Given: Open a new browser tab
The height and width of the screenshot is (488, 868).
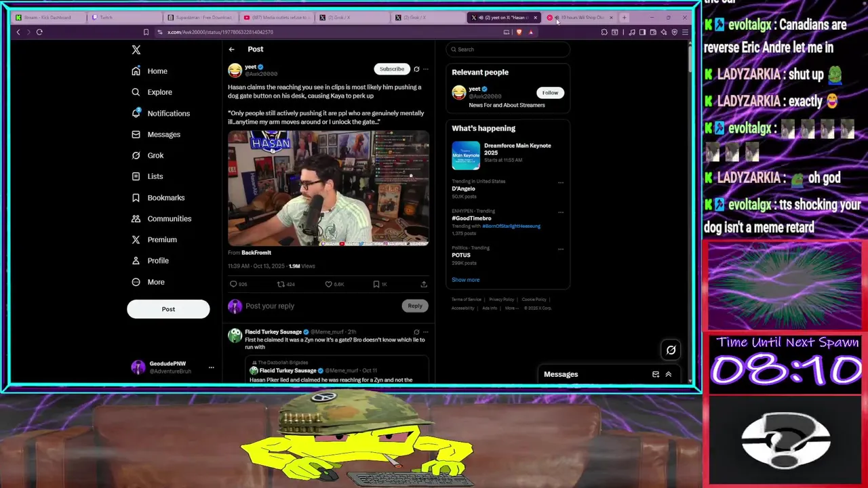Looking at the screenshot, I should 624,18.
